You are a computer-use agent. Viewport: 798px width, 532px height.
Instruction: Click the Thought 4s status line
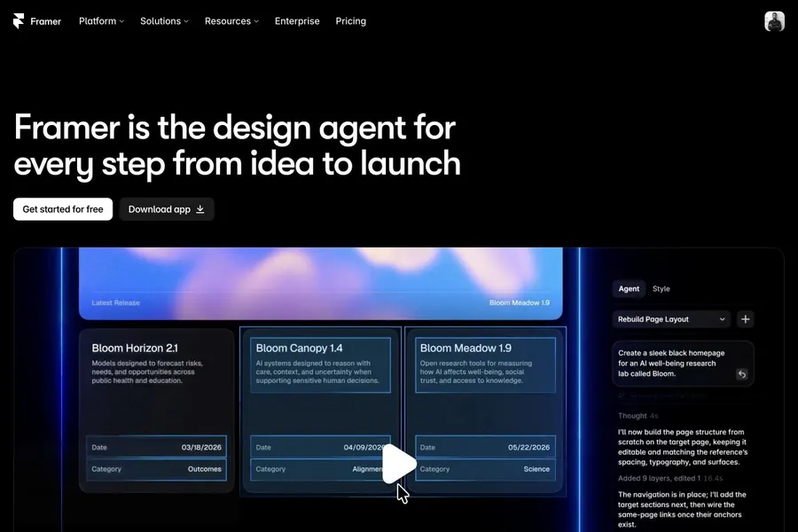tap(638, 416)
